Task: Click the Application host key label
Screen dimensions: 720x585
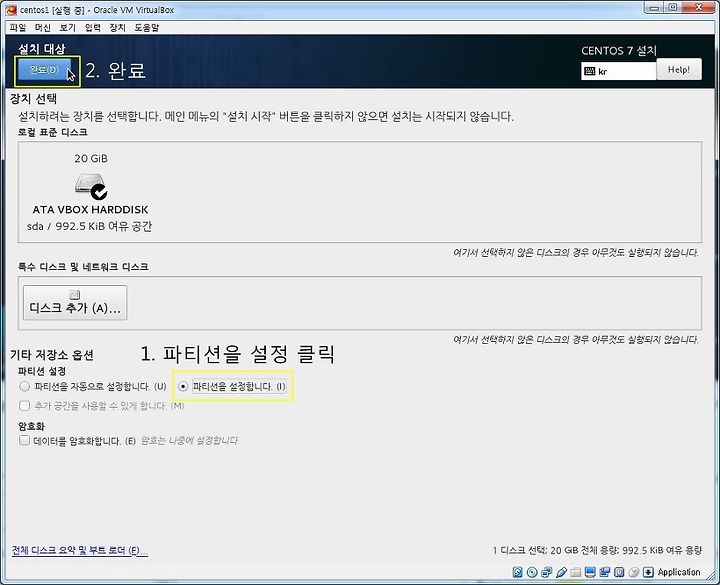Action: coord(679,572)
